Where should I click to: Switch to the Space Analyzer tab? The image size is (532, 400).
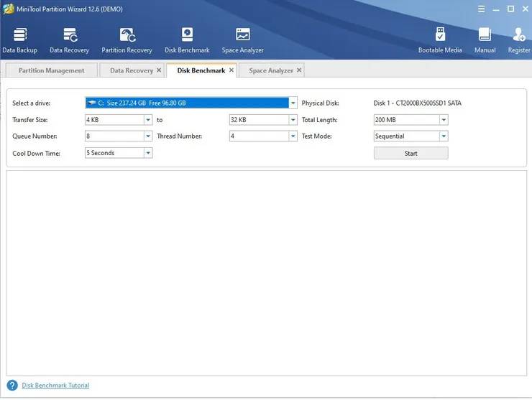pos(271,70)
